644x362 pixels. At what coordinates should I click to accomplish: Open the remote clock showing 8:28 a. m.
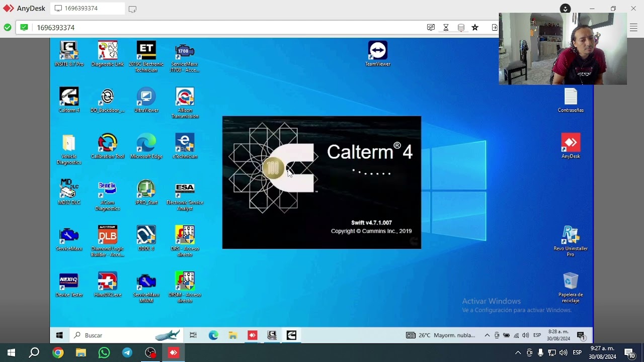tap(558, 335)
